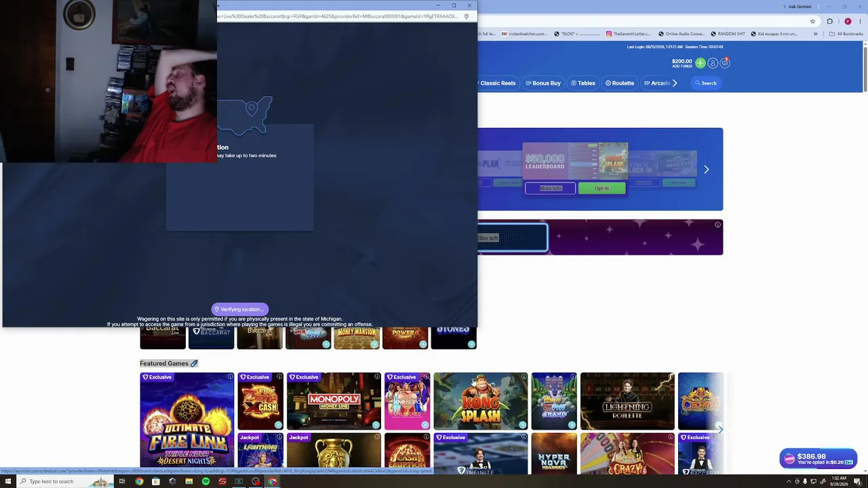The image size is (868, 488).
Task: Open the Money Mansion game tile
Action: (357, 338)
